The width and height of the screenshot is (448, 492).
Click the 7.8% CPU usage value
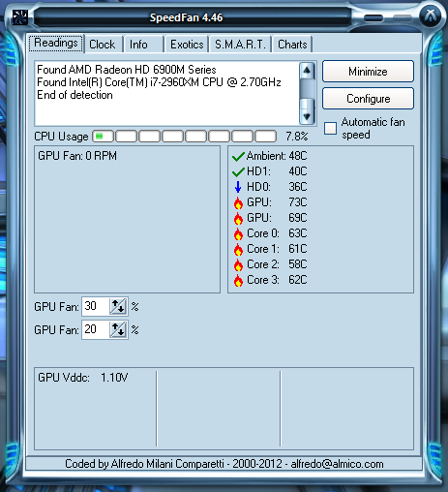pos(297,137)
